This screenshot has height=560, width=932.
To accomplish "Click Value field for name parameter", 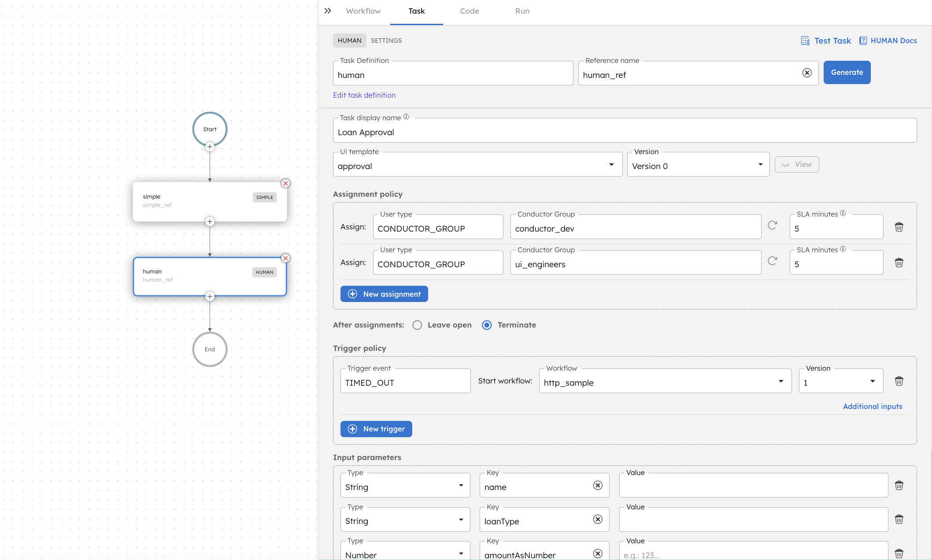I will pyautogui.click(x=754, y=486).
